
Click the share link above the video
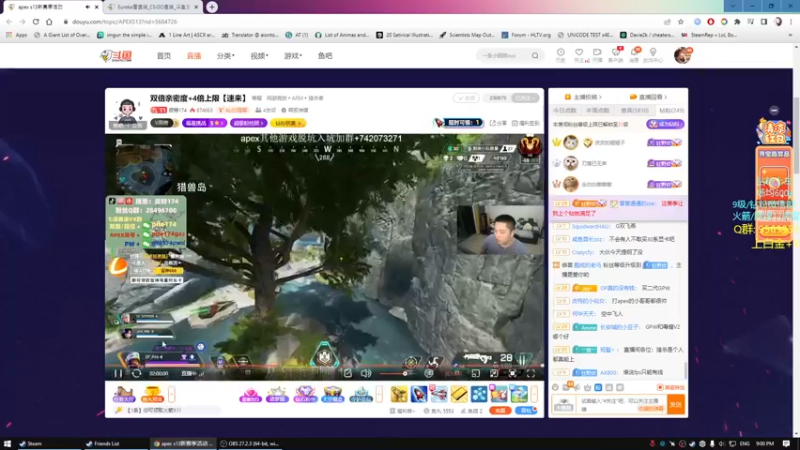pyautogui.click(x=498, y=123)
